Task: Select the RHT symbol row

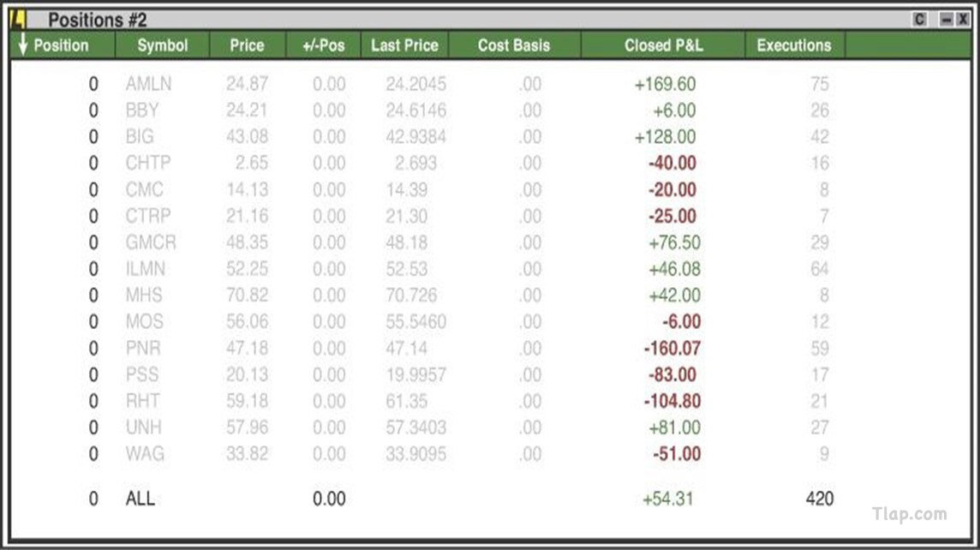Action: pyautogui.click(x=142, y=401)
